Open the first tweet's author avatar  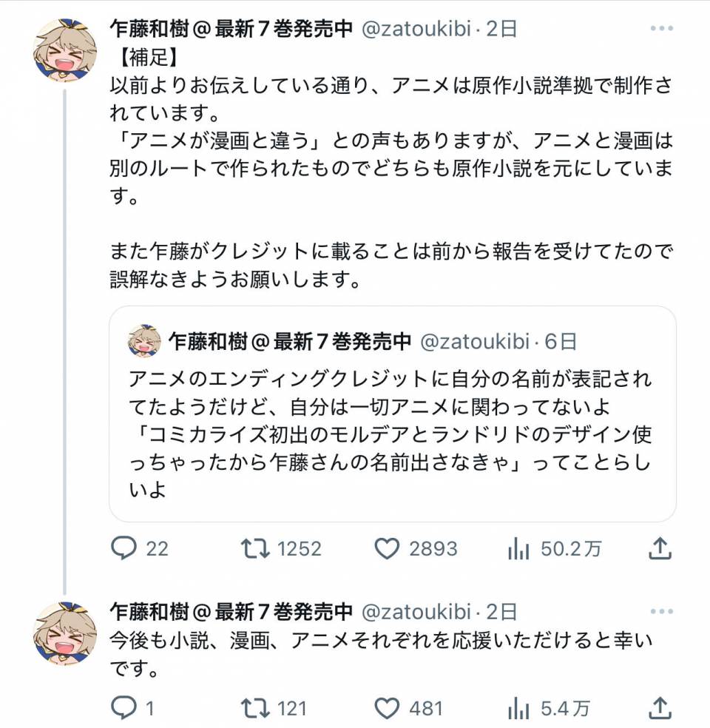[x=65, y=50]
